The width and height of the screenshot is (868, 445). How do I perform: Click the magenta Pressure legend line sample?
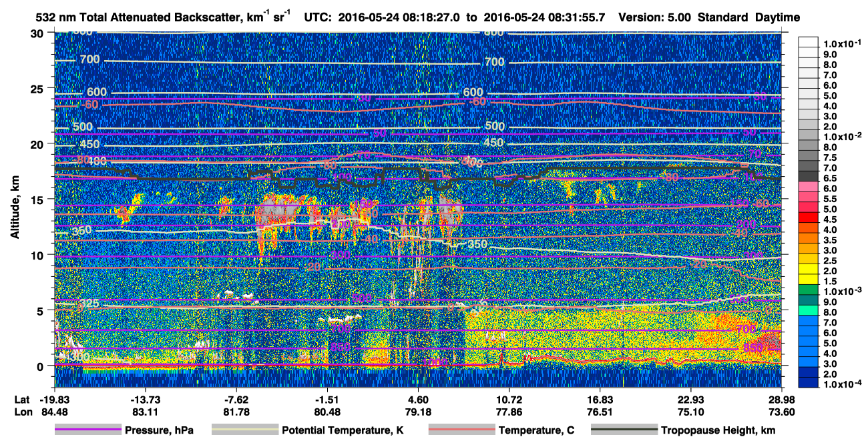(88, 430)
